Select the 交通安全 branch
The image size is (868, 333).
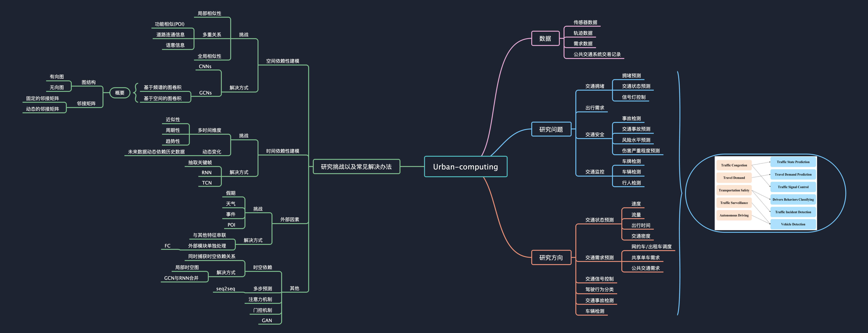click(x=595, y=134)
